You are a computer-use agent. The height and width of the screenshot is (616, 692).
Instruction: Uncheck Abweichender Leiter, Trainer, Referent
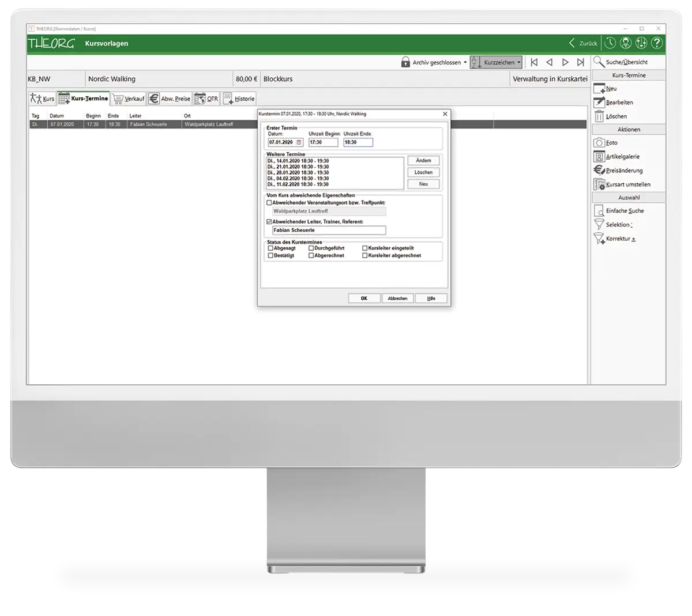(269, 222)
